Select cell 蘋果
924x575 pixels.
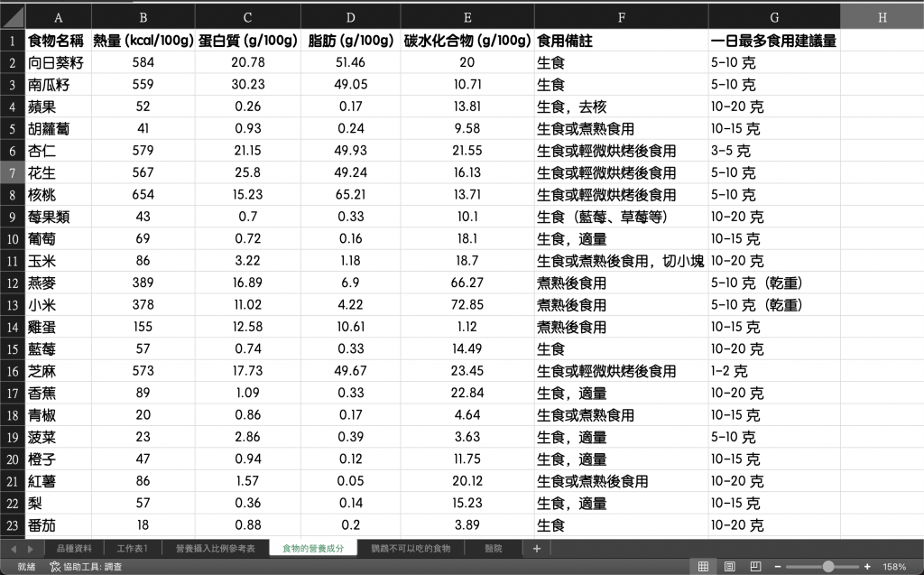coord(59,107)
